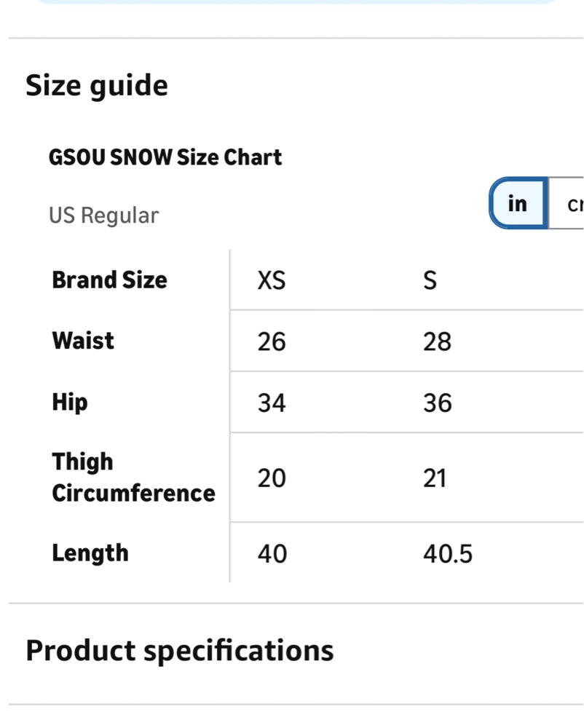Screen dimensions: 584x728
Task: Click the GSOU SNOW Size Chart title
Action: (165, 157)
